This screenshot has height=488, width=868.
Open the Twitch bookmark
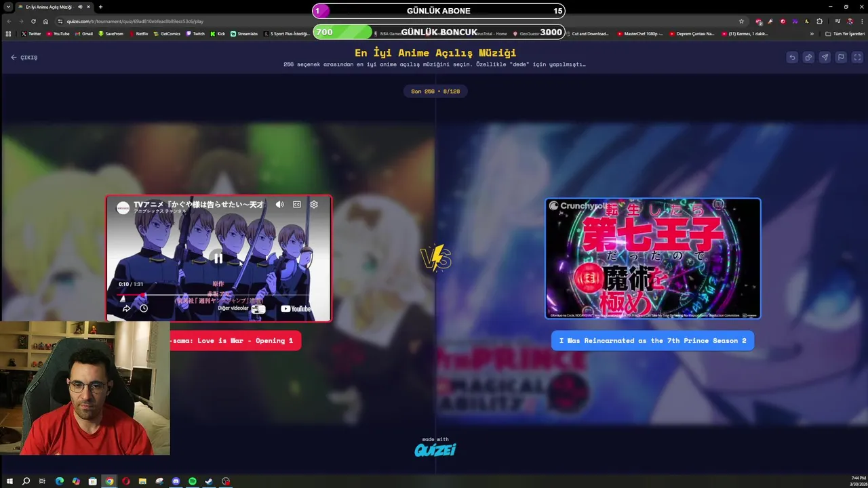tap(195, 34)
